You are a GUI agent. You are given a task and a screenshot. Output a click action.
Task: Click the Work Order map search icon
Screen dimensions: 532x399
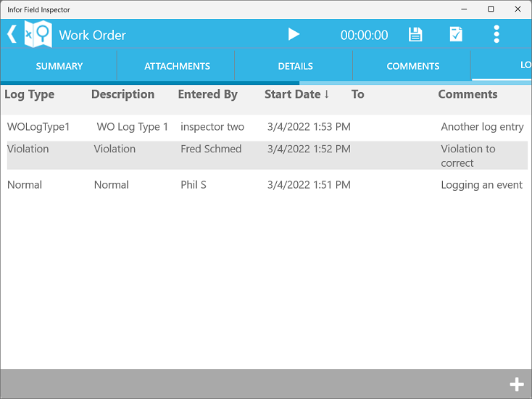(x=38, y=34)
